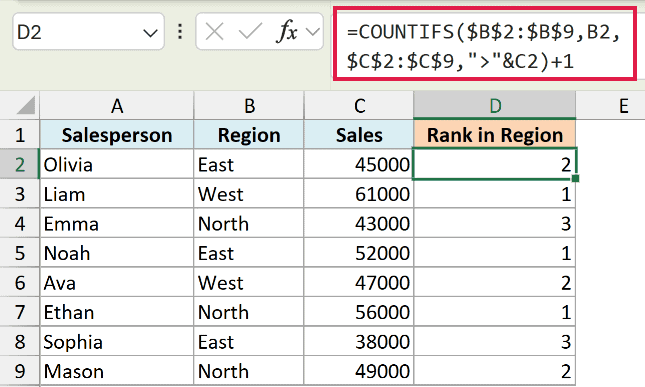Select row 7 header
The image size is (645, 387).
click(x=20, y=312)
